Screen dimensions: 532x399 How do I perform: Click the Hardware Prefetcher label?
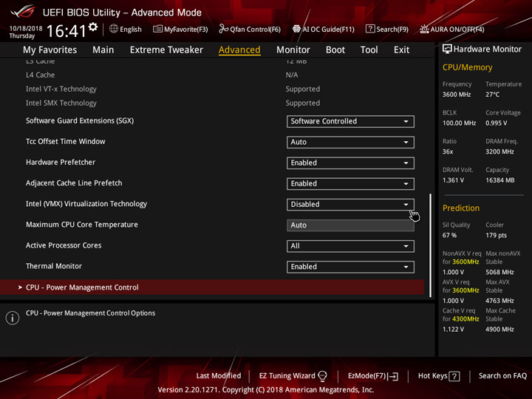pos(61,162)
